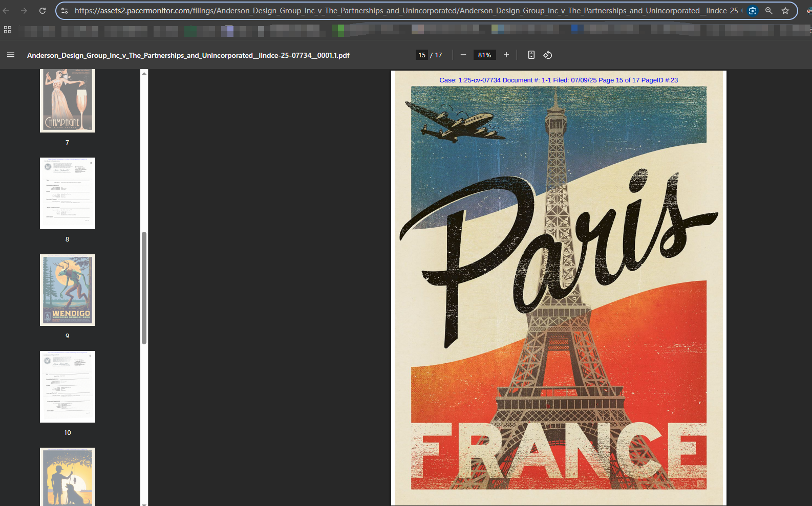Bookmark this page with the star icon

pos(785,11)
